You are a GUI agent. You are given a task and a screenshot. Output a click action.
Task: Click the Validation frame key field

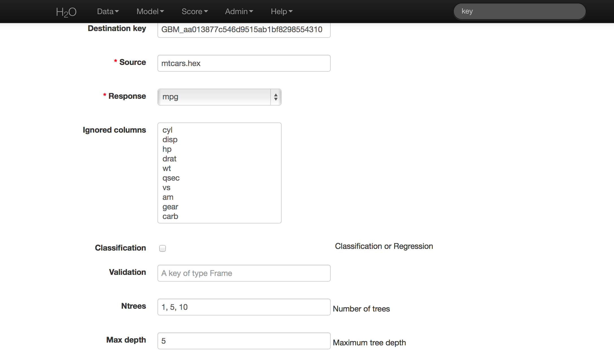click(x=244, y=273)
